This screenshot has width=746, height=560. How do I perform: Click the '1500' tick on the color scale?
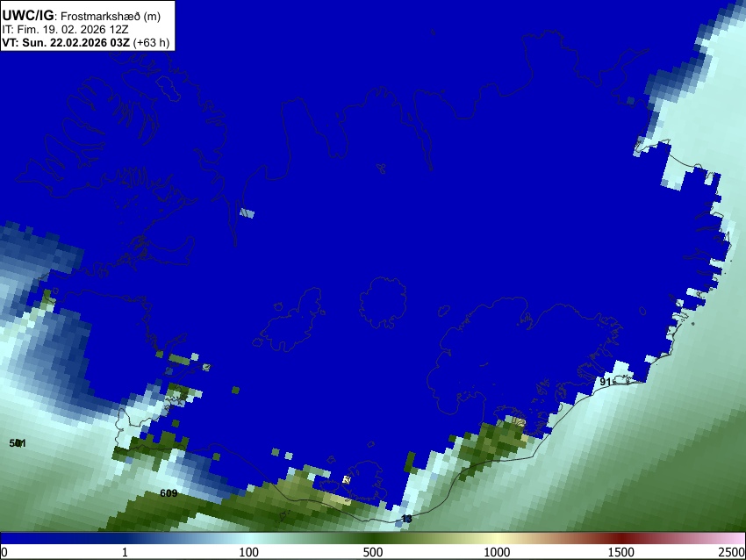coord(620,552)
